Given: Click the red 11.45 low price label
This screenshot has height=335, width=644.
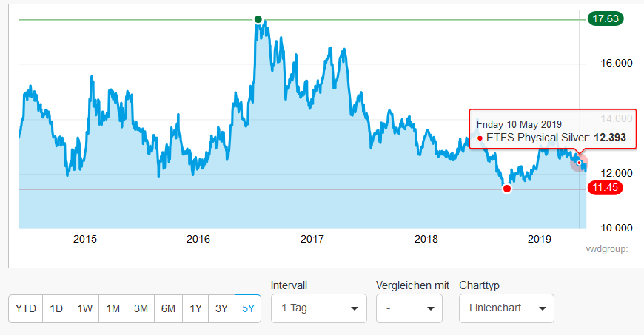Looking at the screenshot, I should 605,189.
